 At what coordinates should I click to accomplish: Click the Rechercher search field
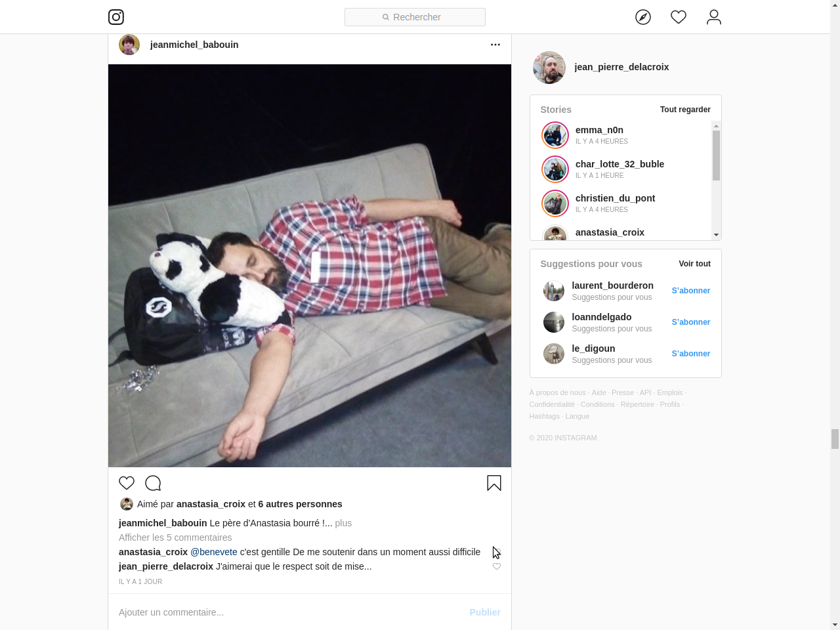[415, 17]
